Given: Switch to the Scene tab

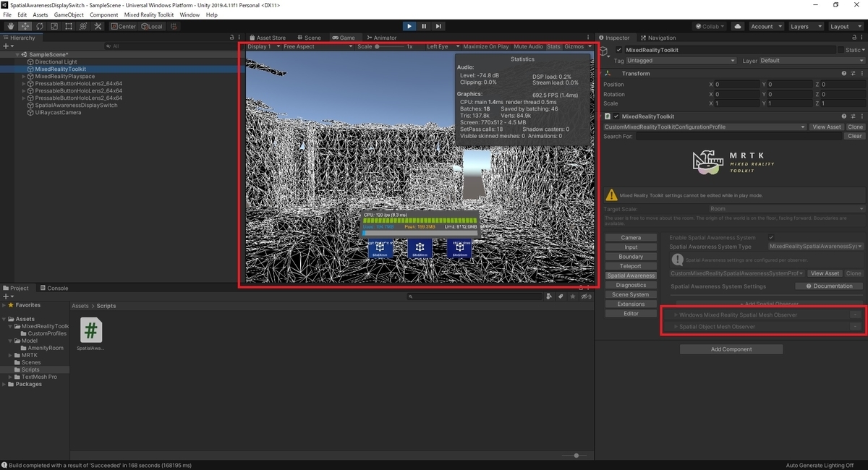Looking at the screenshot, I should (x=309, y=38).
